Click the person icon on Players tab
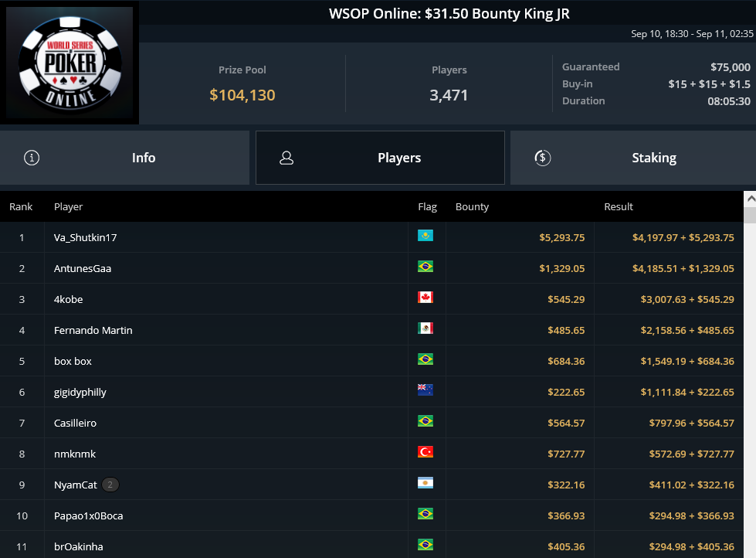 coord(286,158)
